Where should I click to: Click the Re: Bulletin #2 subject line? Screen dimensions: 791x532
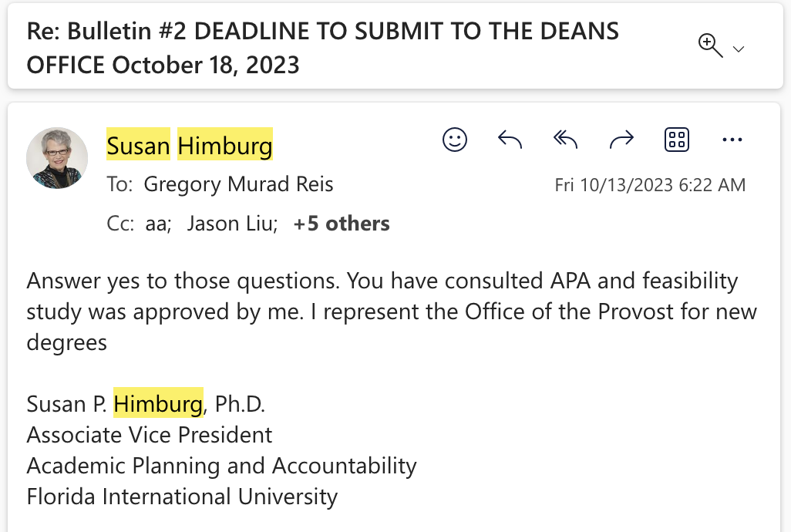pos(322,48)
